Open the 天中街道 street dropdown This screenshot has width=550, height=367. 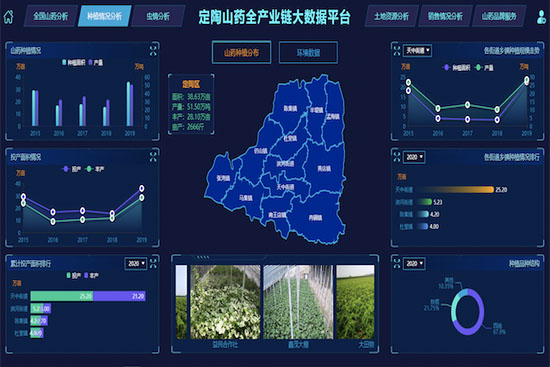pyautogui.click(x=417, y=51)
